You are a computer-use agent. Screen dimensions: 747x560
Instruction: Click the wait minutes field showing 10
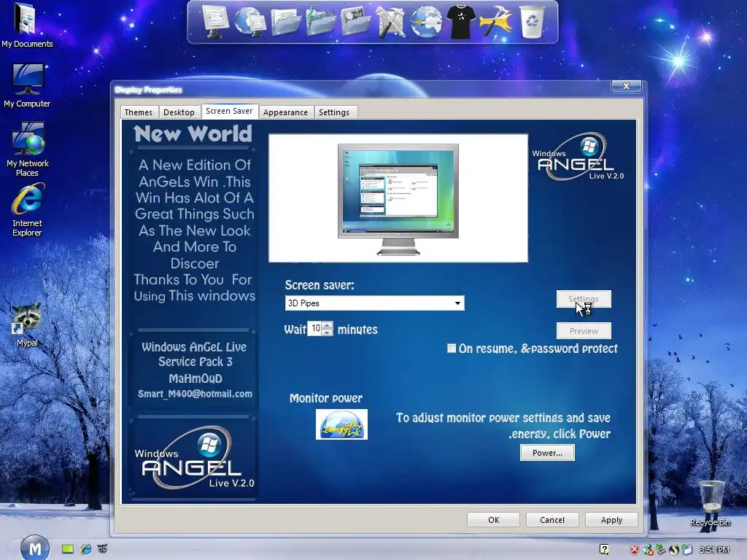pos(315,329)
